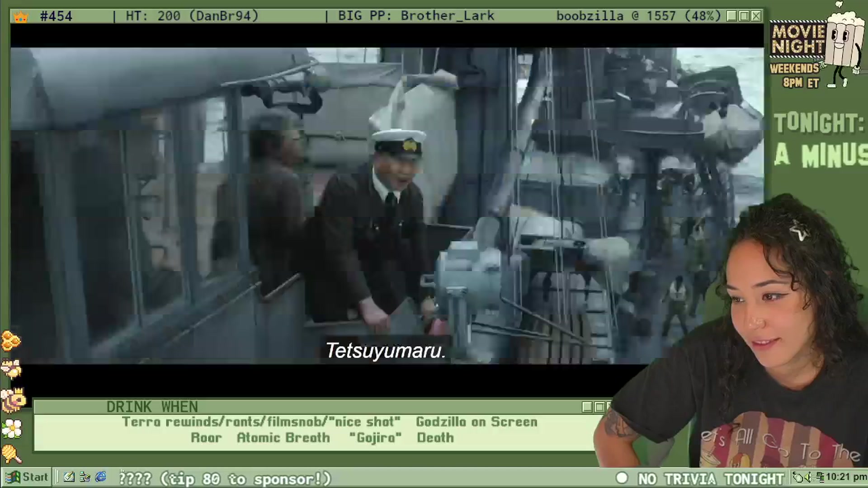Open the Start menu
The height and width of the screenshot is (488, 868).
tap(26, 477)
